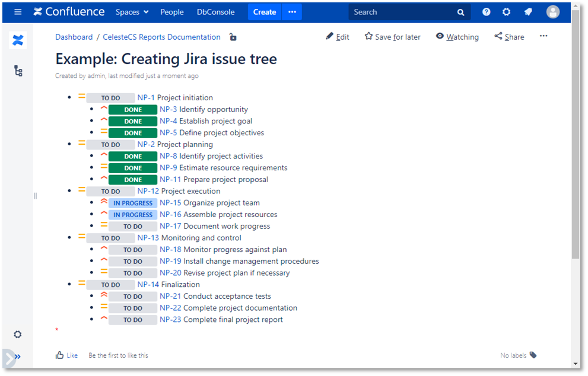Open issue NP-19 link
The height and width of the screenshot is (376, 588).
click(170, 261)
